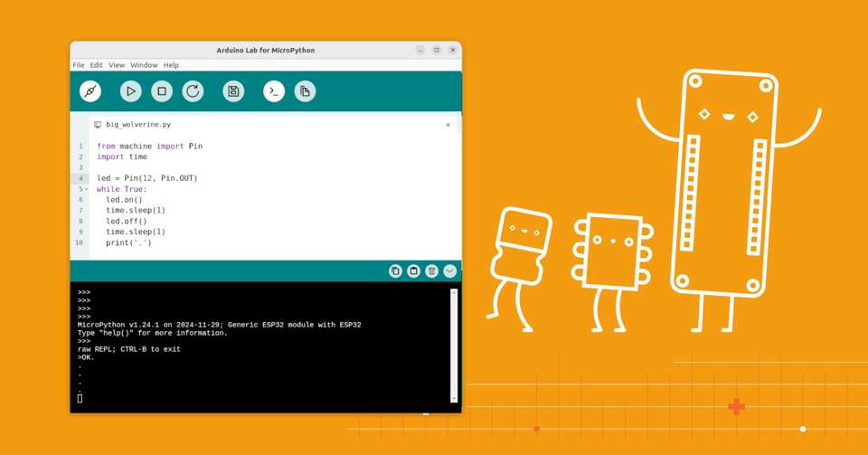This screenshot has height=455, width=868.
Task: Click terminal text 'Type "help()" for more information.'
Action: click(x=152, y=333)
